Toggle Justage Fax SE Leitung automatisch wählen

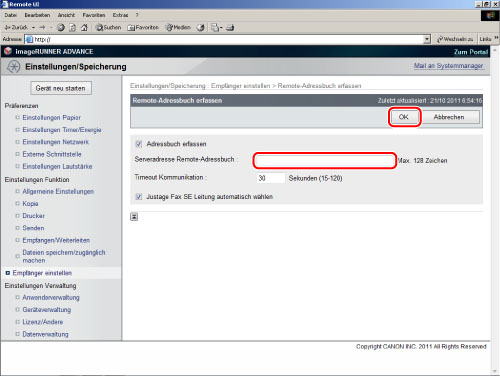(x=139, y=197)
